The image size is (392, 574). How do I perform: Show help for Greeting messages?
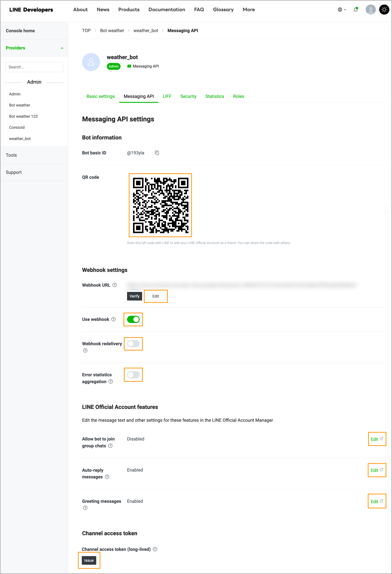(85, 508)
